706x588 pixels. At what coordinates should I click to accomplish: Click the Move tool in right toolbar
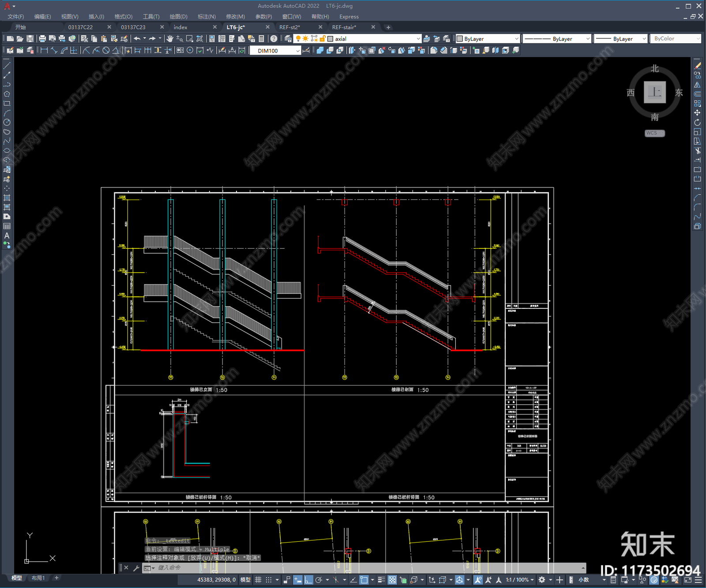[697, 113]
